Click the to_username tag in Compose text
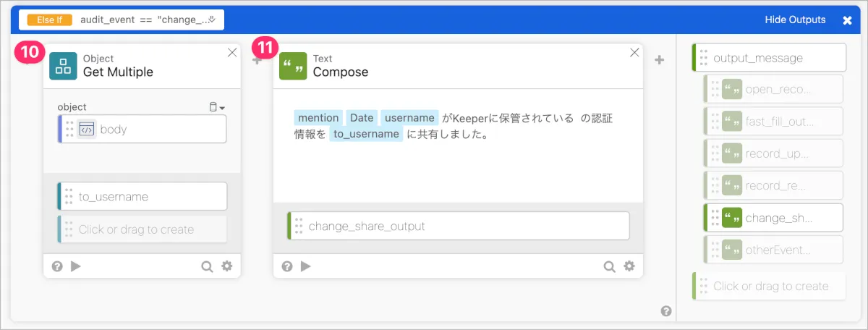 pyautogui.click(x=366, y=134)
